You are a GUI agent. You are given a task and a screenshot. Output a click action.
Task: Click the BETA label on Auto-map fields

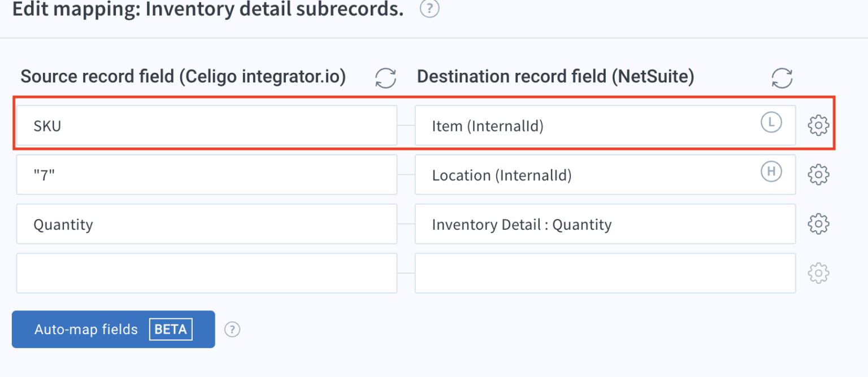pyautogui.click(x=171, y=329)
